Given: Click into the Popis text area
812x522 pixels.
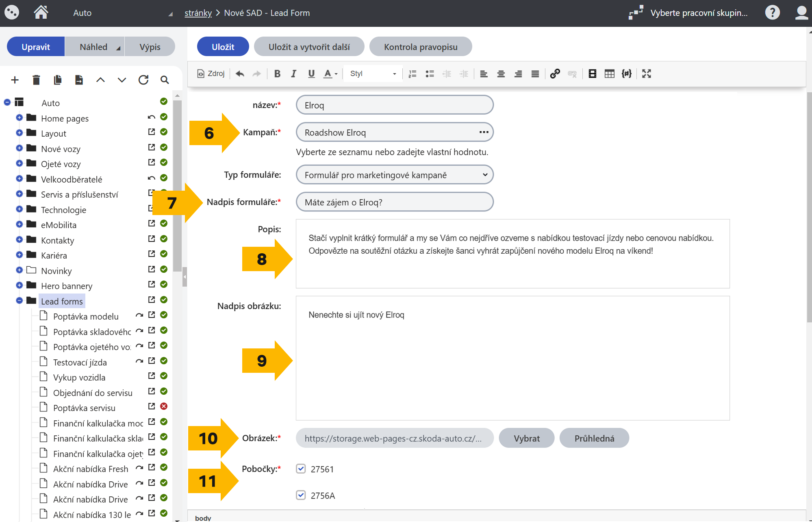Looking at the screenshot, I should coord(512,254).
